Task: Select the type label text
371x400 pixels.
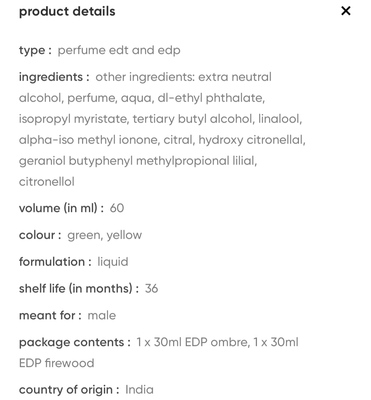Action: coord(35,51)
